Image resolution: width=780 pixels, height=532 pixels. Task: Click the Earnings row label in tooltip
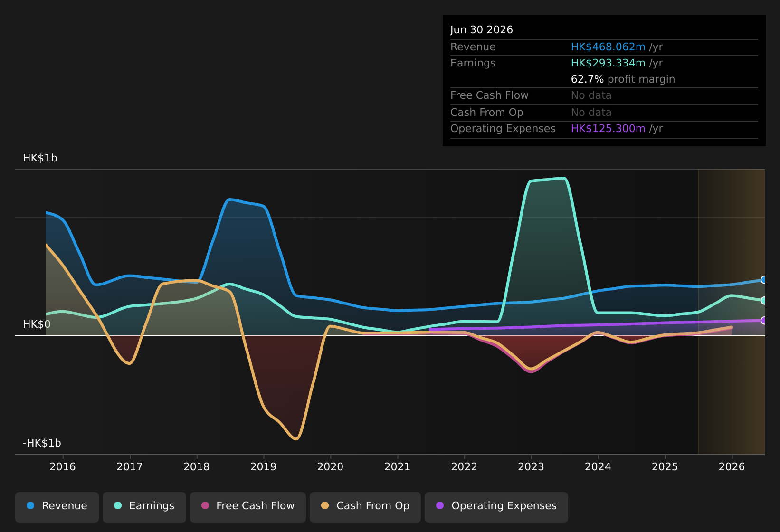click(473, 63)
